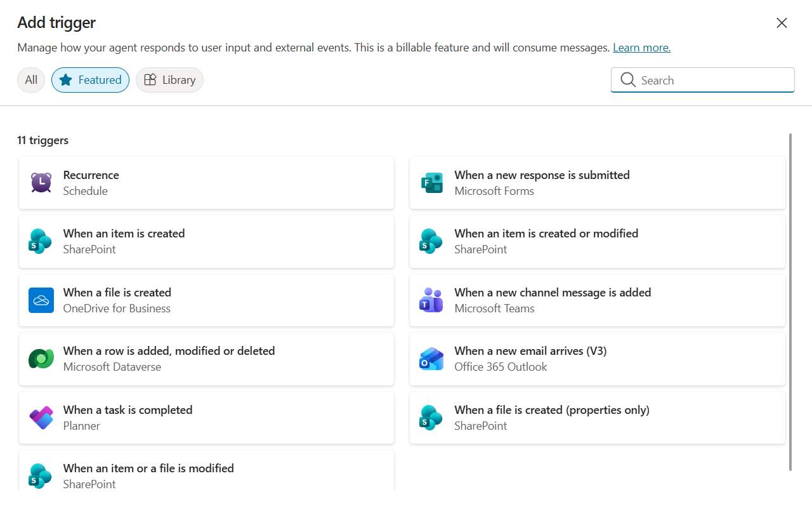Image resolution: width=812 pixels, height=511 pixels.
Task: Close the Add trigger dialog
Action: [x=782, y=23]
